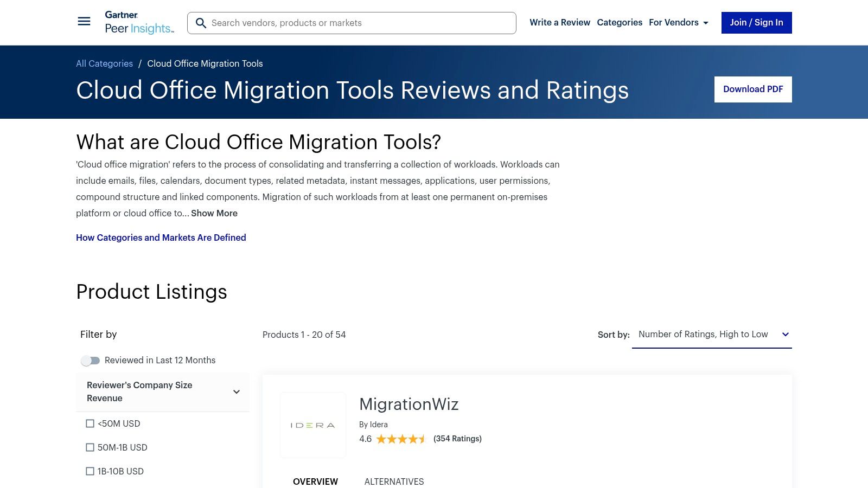Click the Show More link

click(x=214, y=213)
